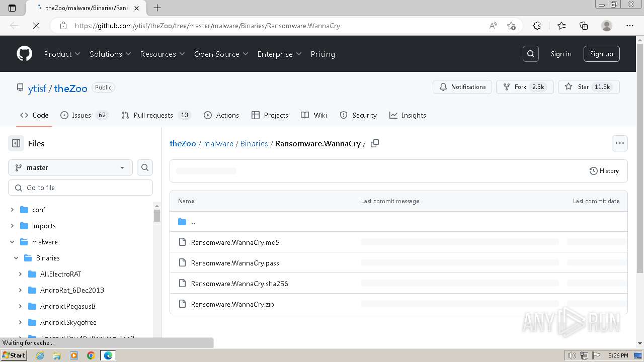Copy path icon next to Ransomware.WannaCry
This screenshot has width=644, height=362.
point(375,143)
